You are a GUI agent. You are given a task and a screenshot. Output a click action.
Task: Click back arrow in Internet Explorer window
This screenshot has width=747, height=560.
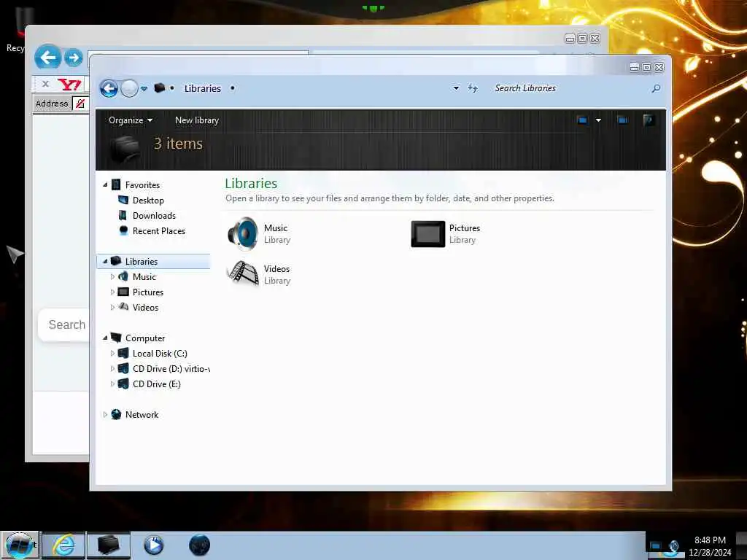(47, 58)
